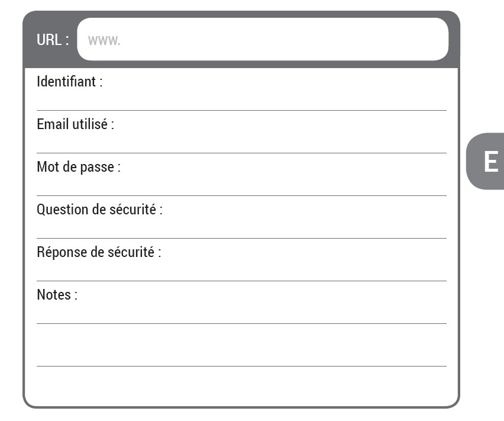Click the blank line under Question de sécurité
This screenshot has height=421, width=504.
click(x=241, y=229)
